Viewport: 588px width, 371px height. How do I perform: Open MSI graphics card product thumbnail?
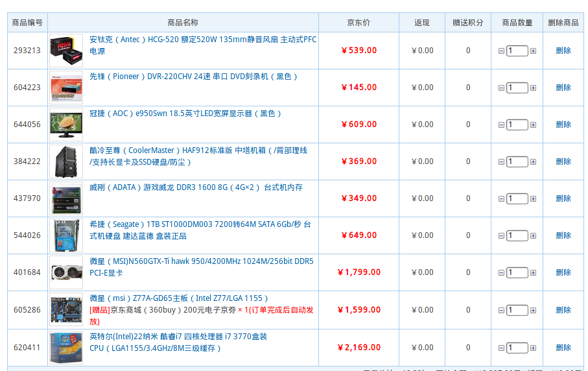click(66, 272)
